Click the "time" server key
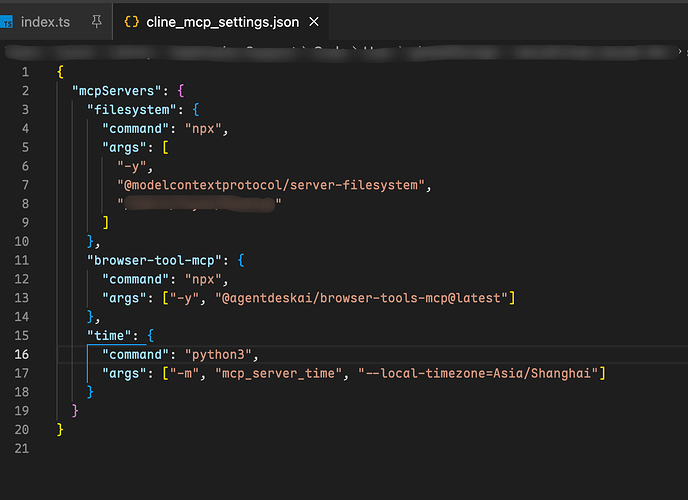This screenshot has height=500, width=688. pos(109,336)
